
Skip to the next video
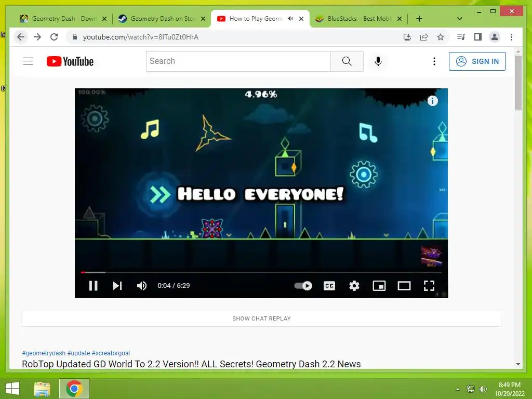tap(117, 286)
